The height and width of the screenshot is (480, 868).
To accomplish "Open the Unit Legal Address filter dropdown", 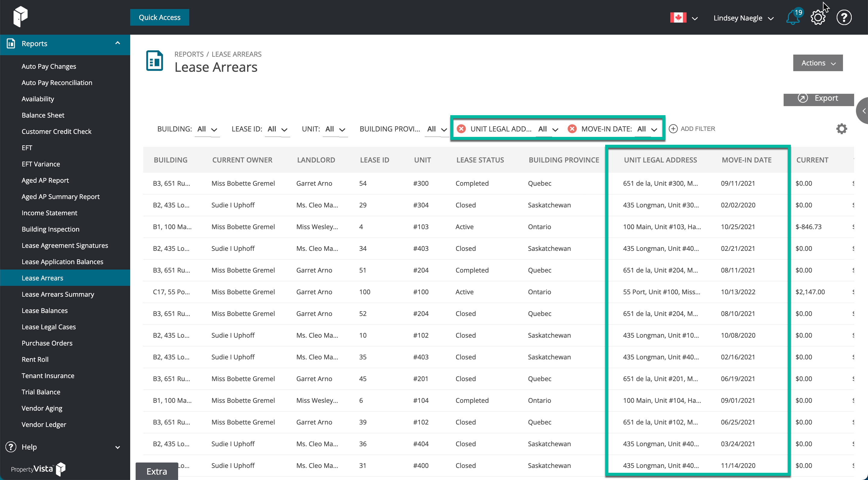I will [x=548, y=129].
